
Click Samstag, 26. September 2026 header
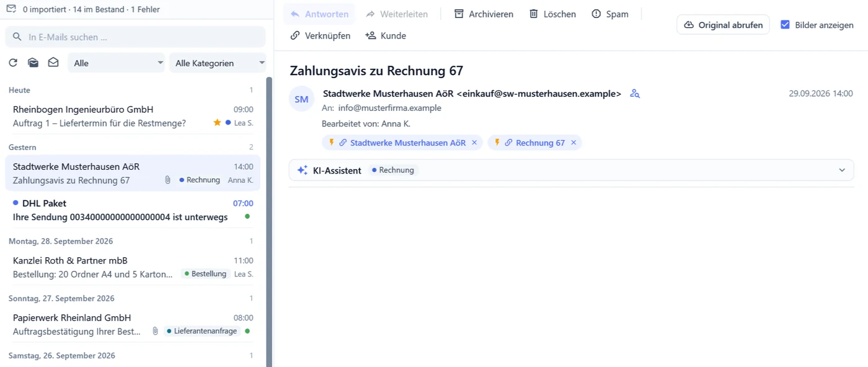tap(62, 355)
